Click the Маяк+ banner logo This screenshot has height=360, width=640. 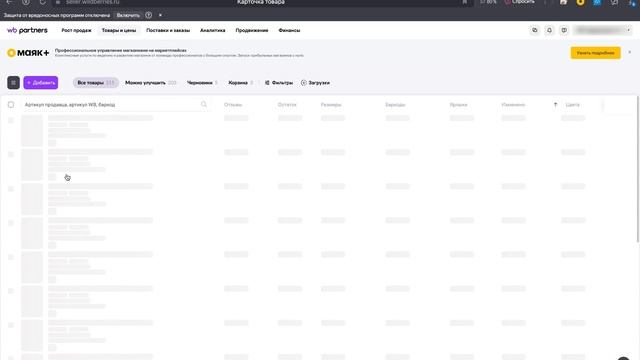pyautogui.click(x=28, y=53)
